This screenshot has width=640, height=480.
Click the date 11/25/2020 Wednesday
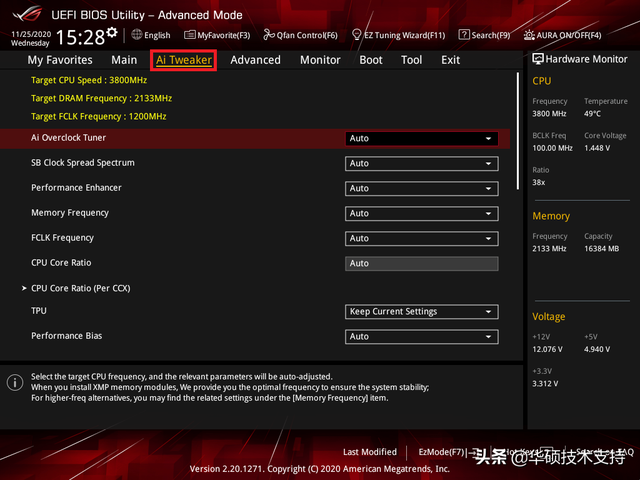point(31,39)
